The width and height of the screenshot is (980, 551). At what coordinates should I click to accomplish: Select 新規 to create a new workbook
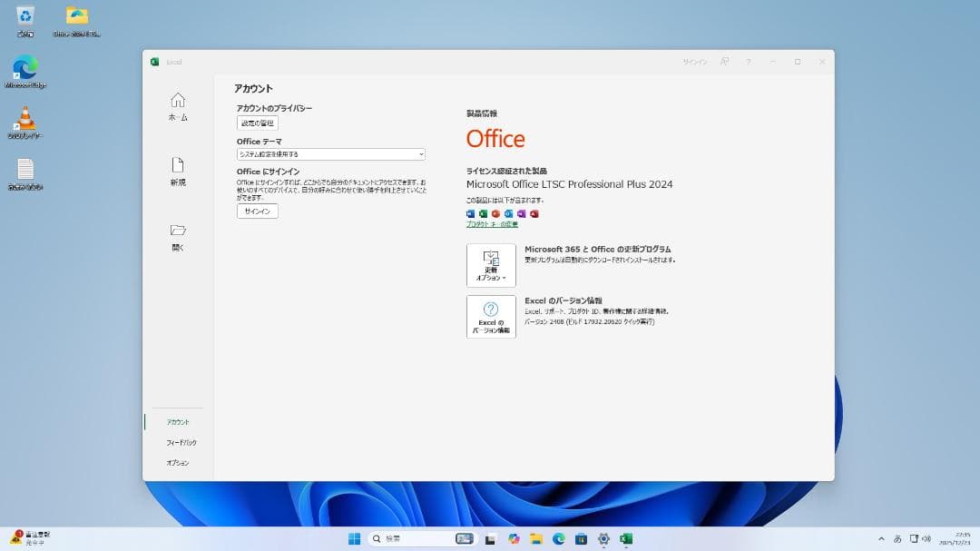tap(177, 171)
